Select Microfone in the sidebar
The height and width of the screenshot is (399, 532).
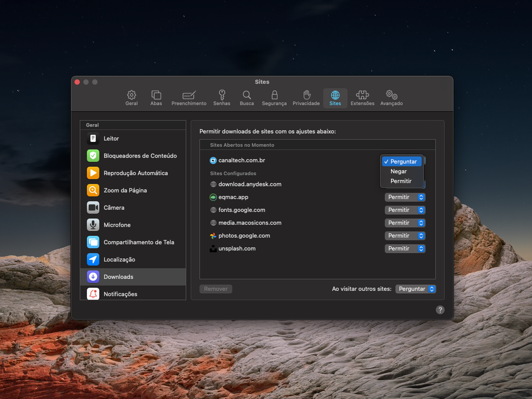[132, 225]
